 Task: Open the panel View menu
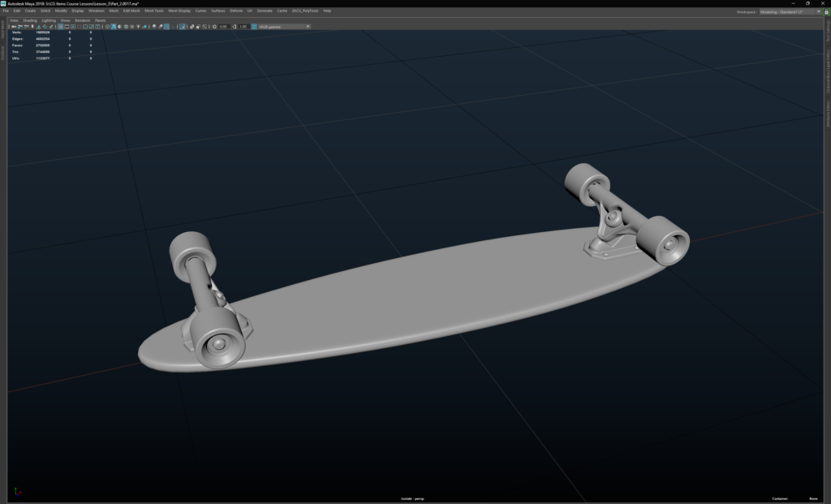click(x=14, y=20)
